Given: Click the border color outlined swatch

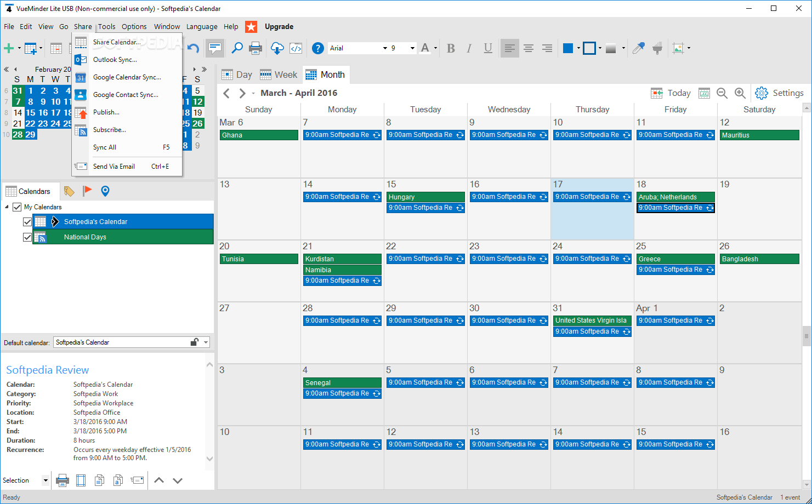Looking at the screenshot, I should (589, 48).
